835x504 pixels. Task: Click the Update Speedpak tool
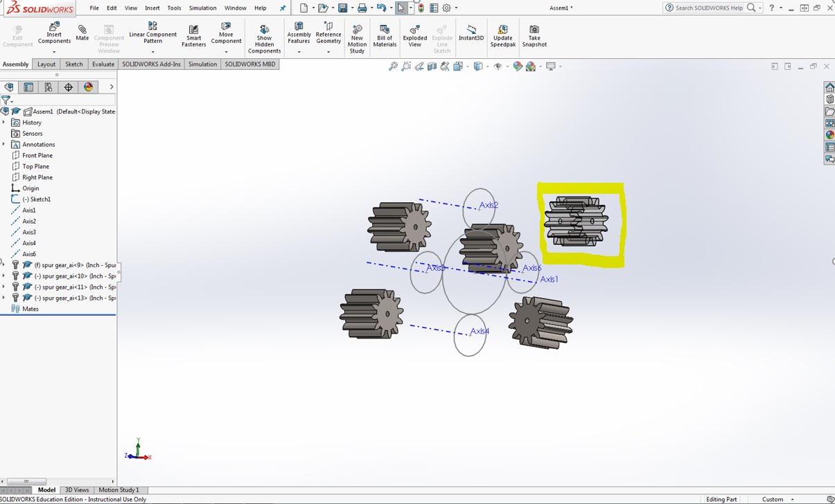503,36
